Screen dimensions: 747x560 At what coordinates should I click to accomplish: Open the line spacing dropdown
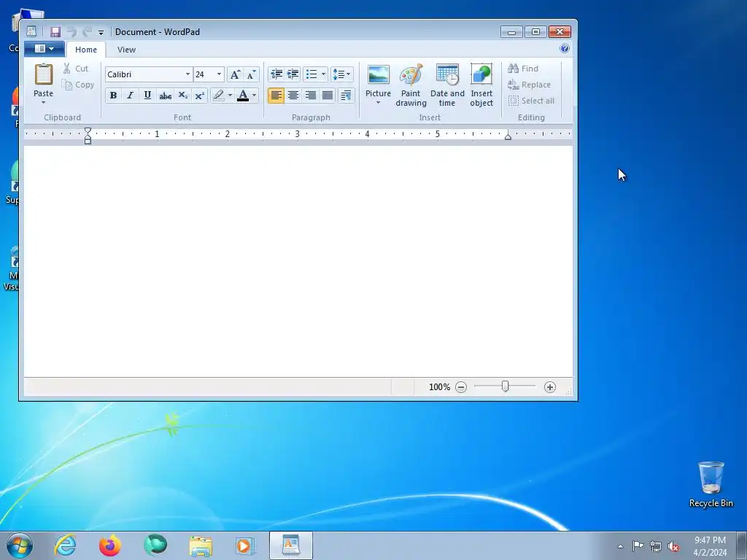click(x=342, y=74)
